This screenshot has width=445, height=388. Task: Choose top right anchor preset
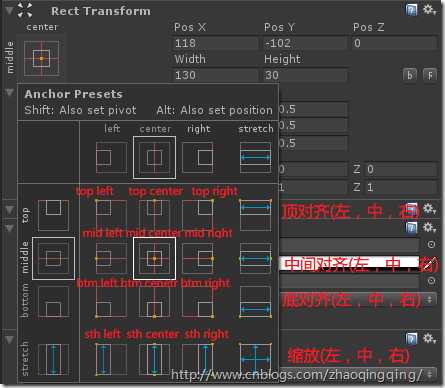(198, 215)
